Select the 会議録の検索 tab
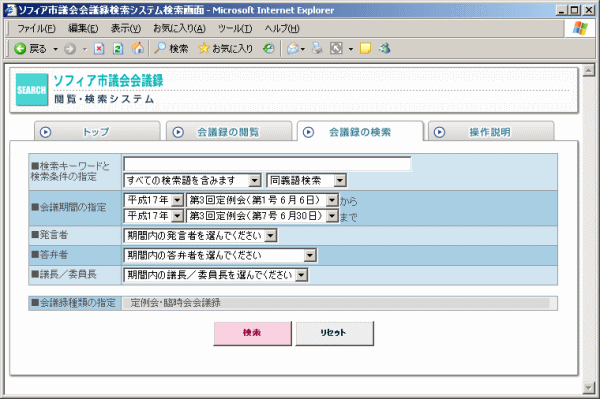Screen dimensions: 600x399 360,132
